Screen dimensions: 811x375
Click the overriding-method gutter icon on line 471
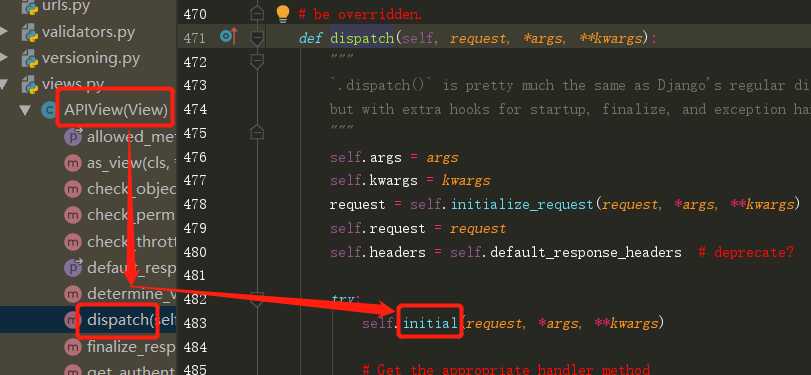pos(228,37)
